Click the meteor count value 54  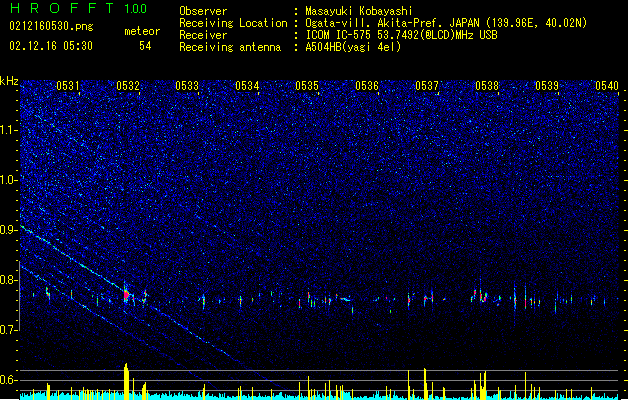[145, 46]
